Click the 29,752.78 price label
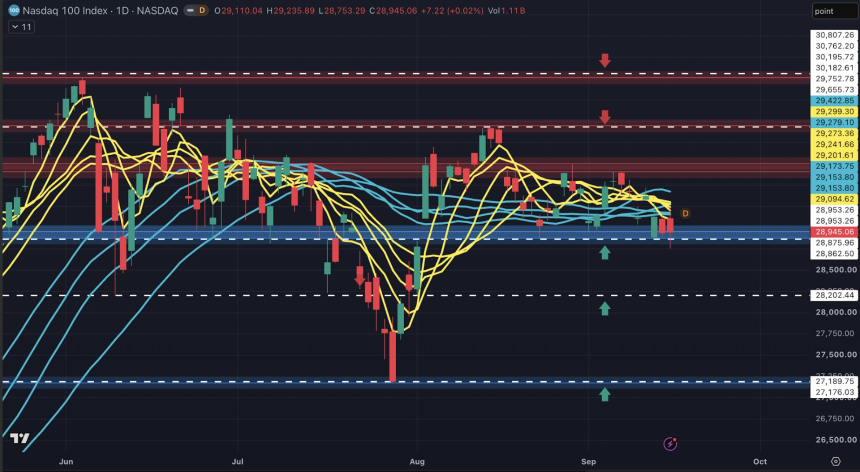 click(x=834, y=78)
